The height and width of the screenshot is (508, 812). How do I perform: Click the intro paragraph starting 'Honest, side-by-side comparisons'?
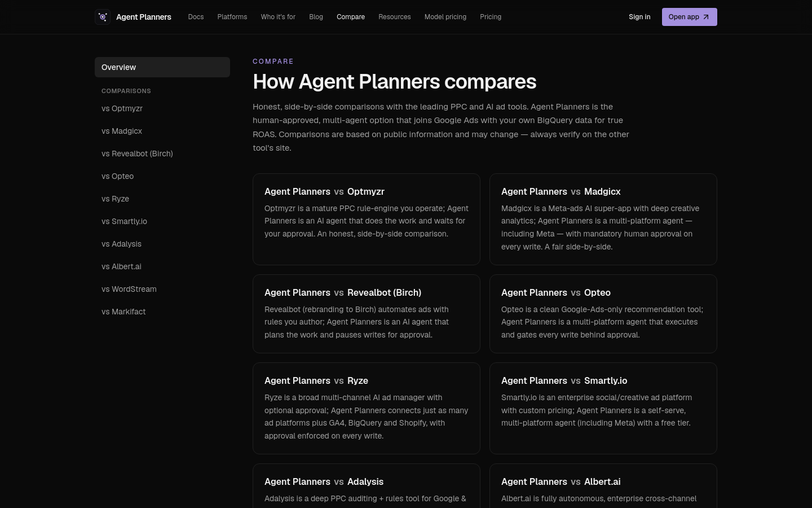[x=441, y=127]
